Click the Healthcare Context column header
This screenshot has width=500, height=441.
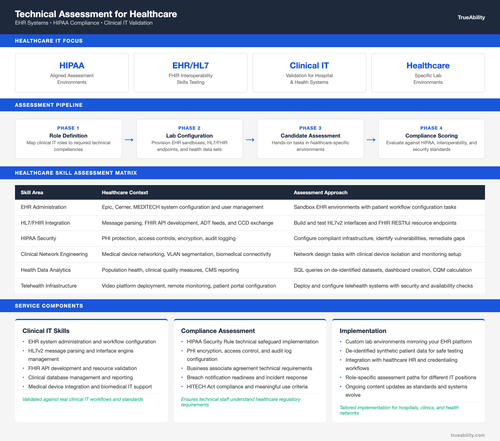125,192
